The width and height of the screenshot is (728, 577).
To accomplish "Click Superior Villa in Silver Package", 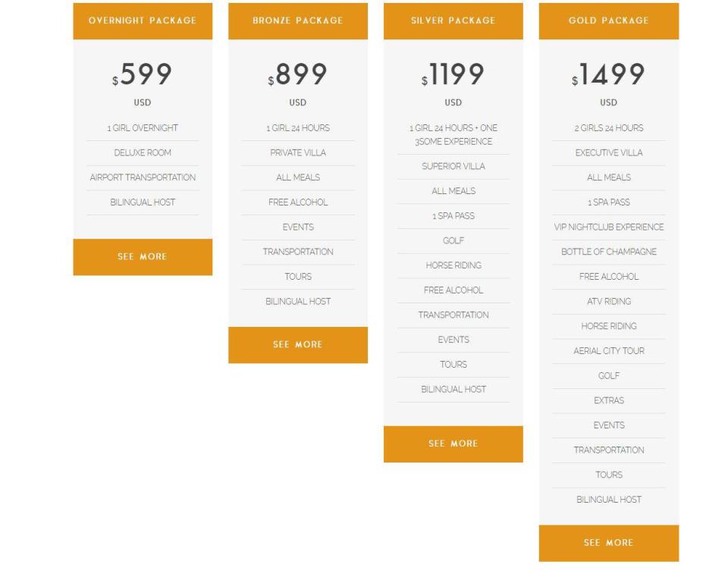I will (453, 167).
